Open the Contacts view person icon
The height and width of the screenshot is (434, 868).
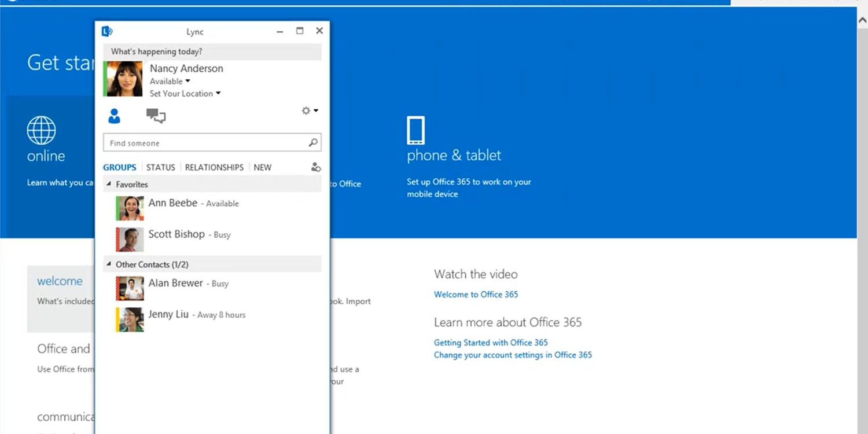[x=115, y=116]
